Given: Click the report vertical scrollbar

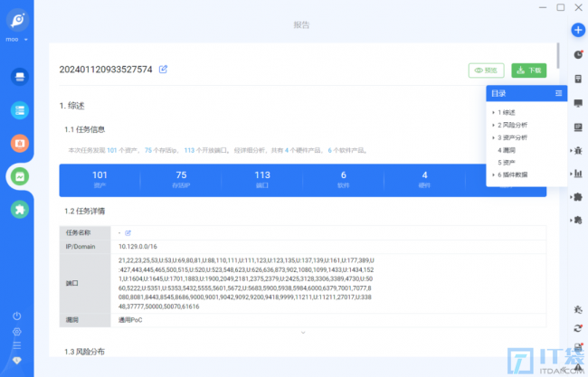Looking at the screenshot, I should pos(558,55).
